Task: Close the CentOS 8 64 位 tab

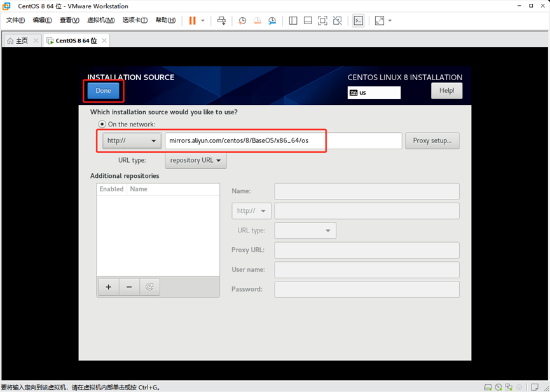Action: [104, 41]
